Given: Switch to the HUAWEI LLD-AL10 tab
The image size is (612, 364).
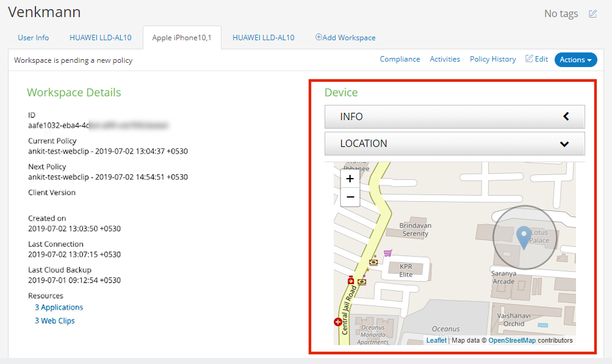Looking at the screenshot, I should (x=101, y=37).
